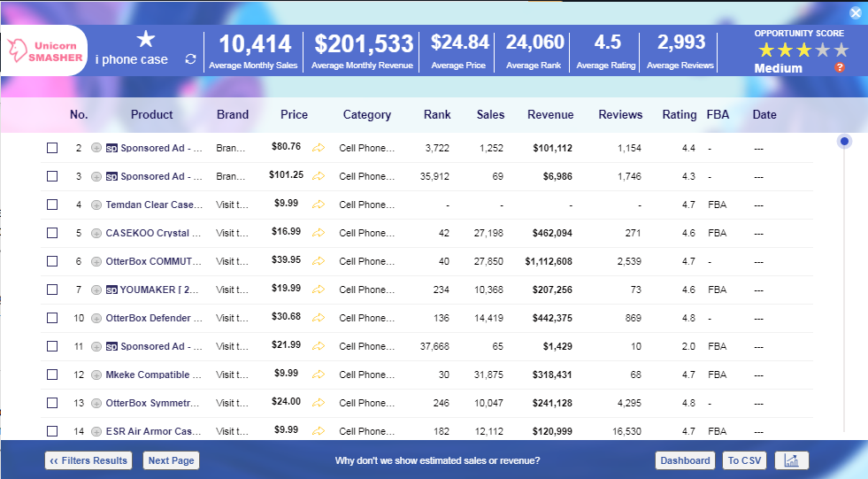Open the chart view icon button
Screen dimensions: 868x479
click(x=791, y=460)
